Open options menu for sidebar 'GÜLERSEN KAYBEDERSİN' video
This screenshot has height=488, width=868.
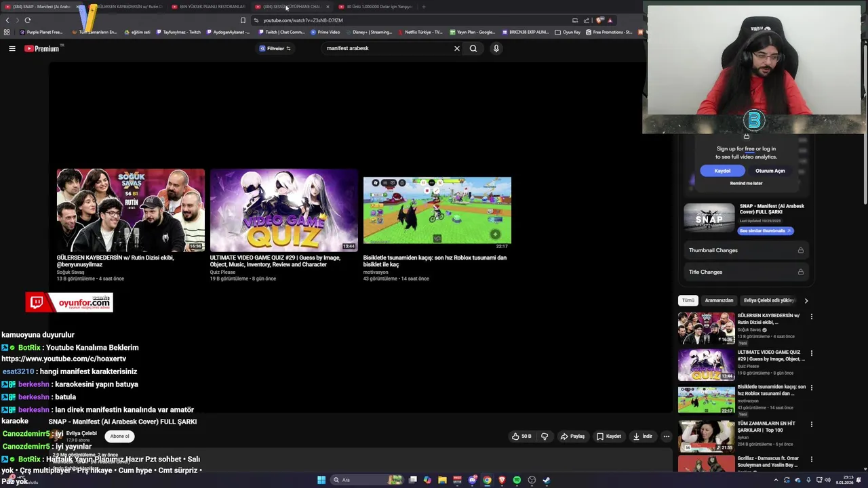point(811,317)
